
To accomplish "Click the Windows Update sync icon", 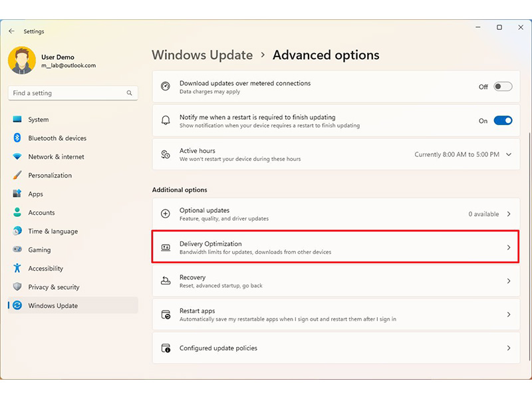I will 17,305.
